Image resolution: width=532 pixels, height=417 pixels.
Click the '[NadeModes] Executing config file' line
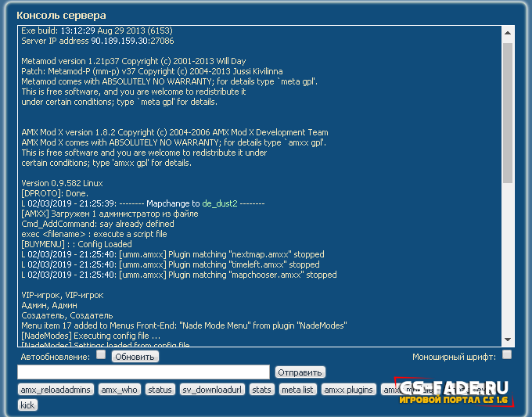coord(91,336)
